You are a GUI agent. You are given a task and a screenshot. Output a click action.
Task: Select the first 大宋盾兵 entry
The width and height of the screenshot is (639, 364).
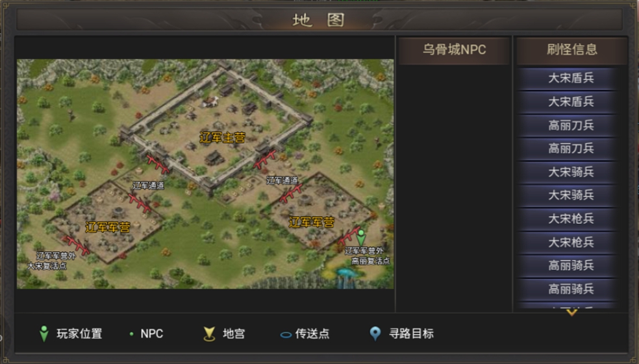[x=571, y=78]
